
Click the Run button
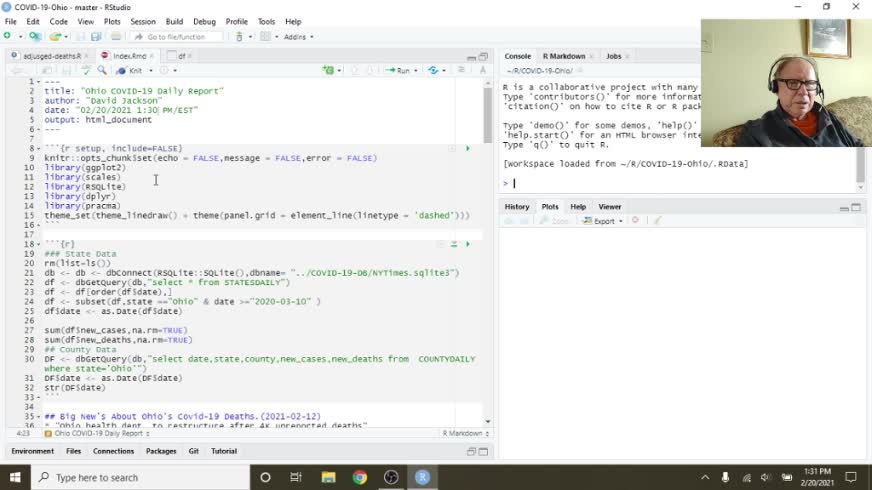click(x=399, y=71)
